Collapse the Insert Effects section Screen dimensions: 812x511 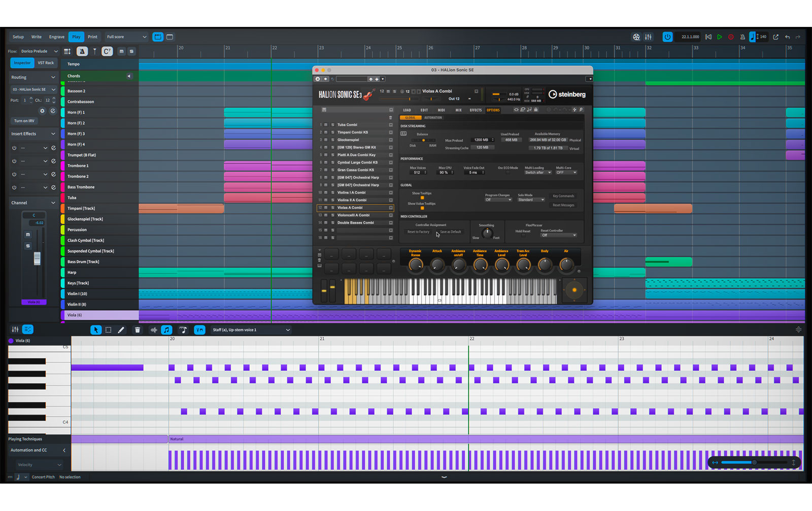[x=53, y=134]
